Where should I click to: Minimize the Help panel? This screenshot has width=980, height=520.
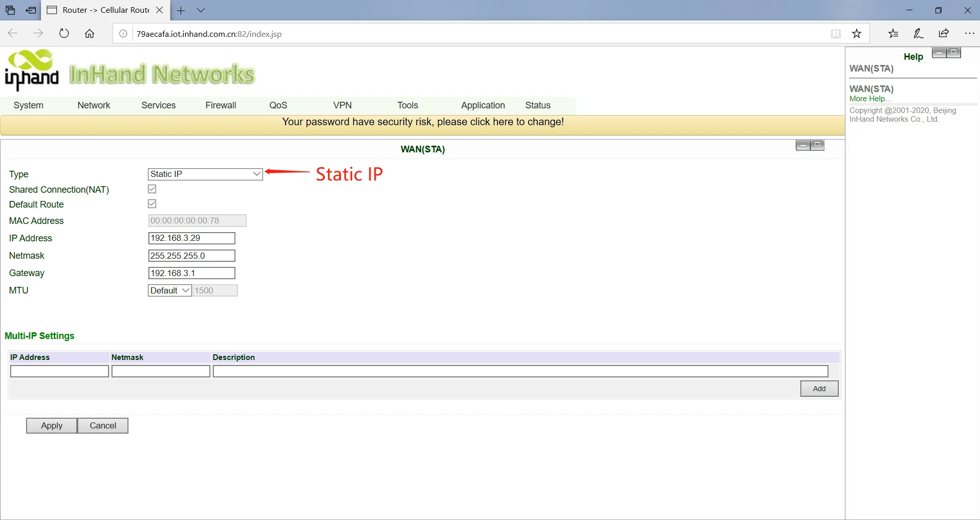(939, 52)
